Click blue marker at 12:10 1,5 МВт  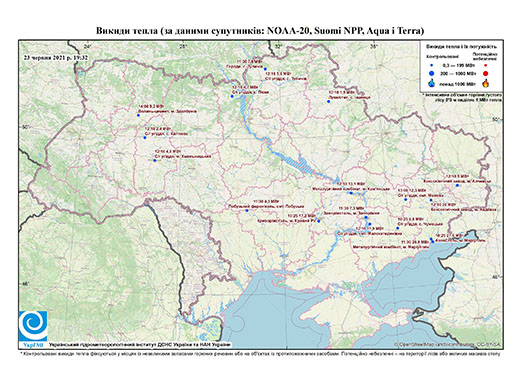[x=328, y=101]
